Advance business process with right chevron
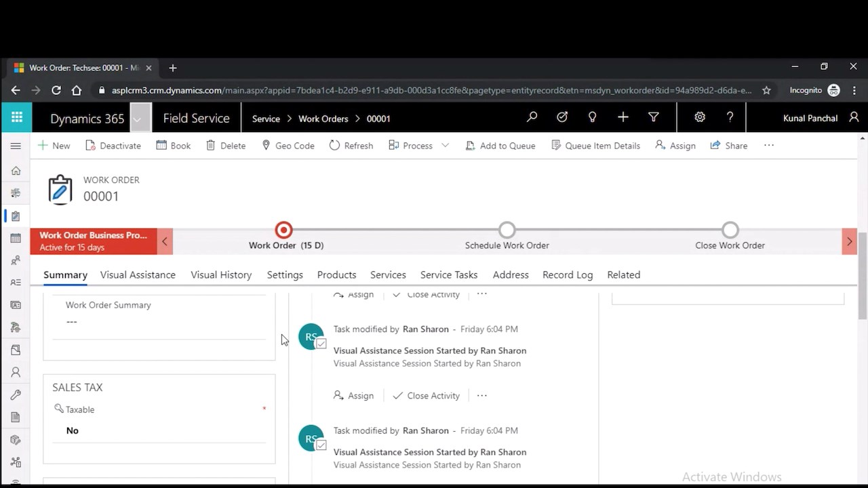Viewport: 868px width, 488px height. click(x=849, y=241)
